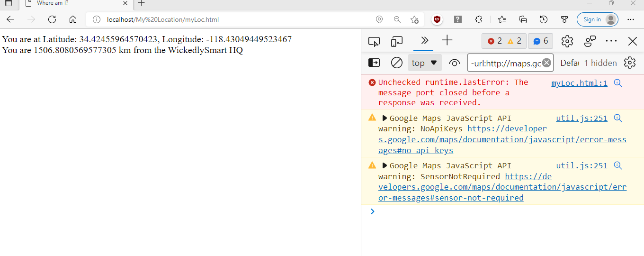Click the address bar URL
The width and height of the screenshot is (644, 256).
[x=163, y=19]
